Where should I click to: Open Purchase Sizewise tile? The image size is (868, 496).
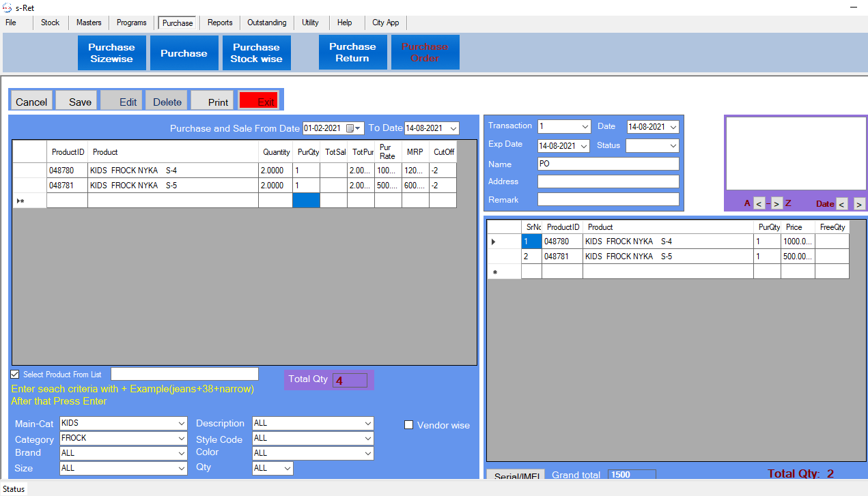(x=111, y=53)
